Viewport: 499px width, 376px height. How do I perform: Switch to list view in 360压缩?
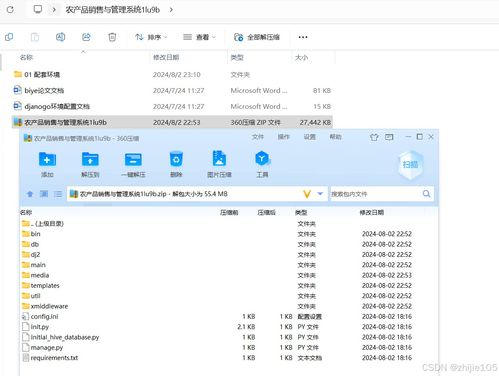click(x=58, y=194)
